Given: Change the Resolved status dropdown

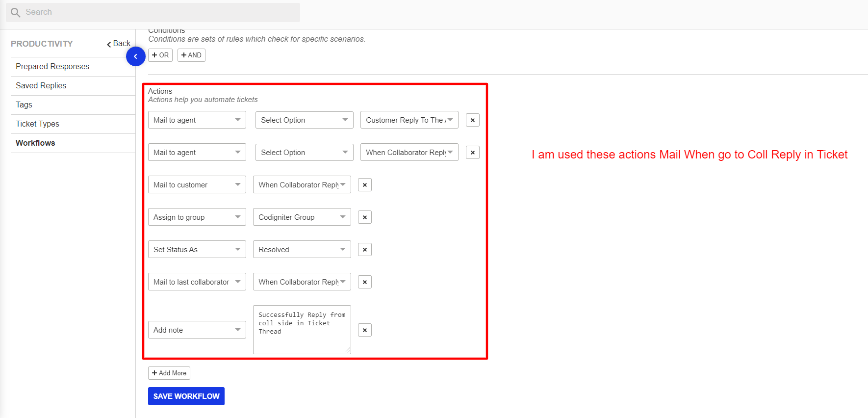Looking at the screenshot, I should tap(302, 250).
